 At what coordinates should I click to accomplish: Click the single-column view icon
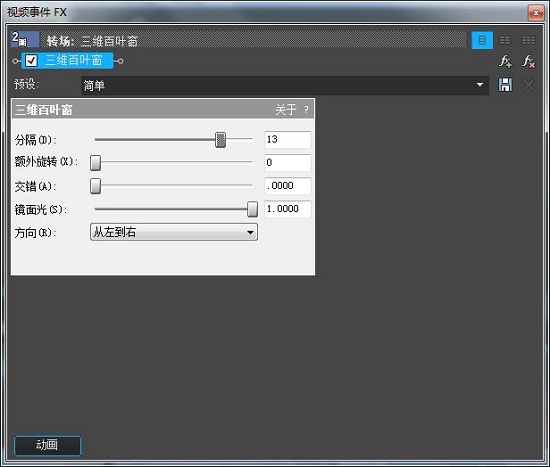click(482, 40)
